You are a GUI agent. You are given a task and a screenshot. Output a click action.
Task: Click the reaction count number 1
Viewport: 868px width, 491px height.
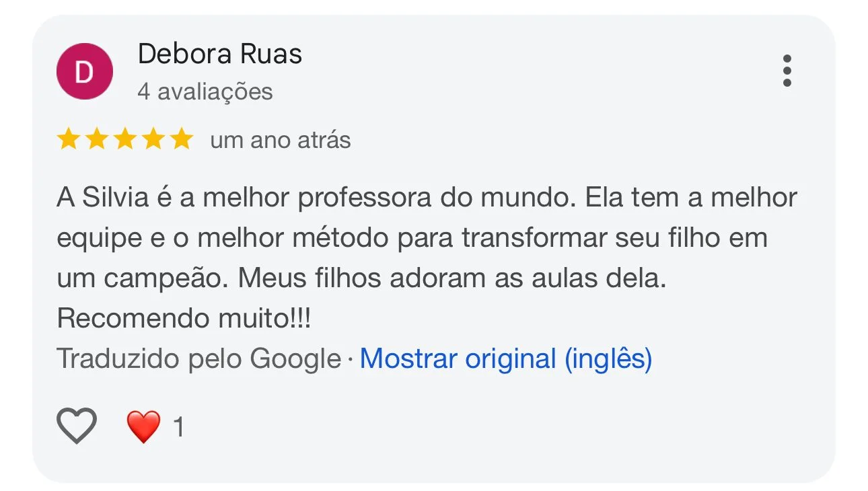178,427
